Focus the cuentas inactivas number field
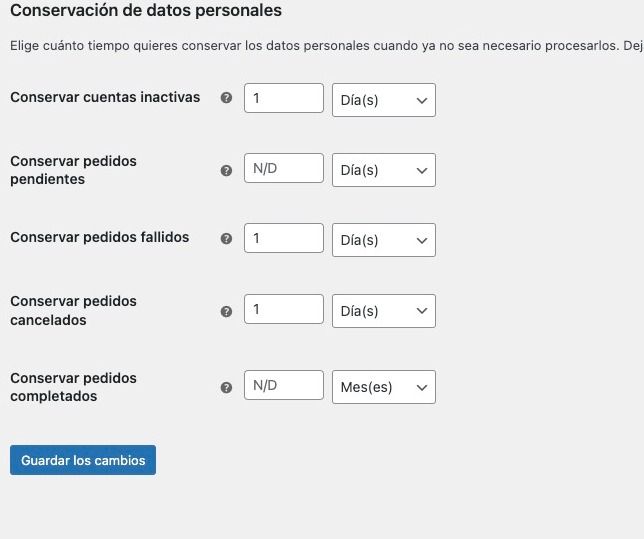 click(284, 98)
